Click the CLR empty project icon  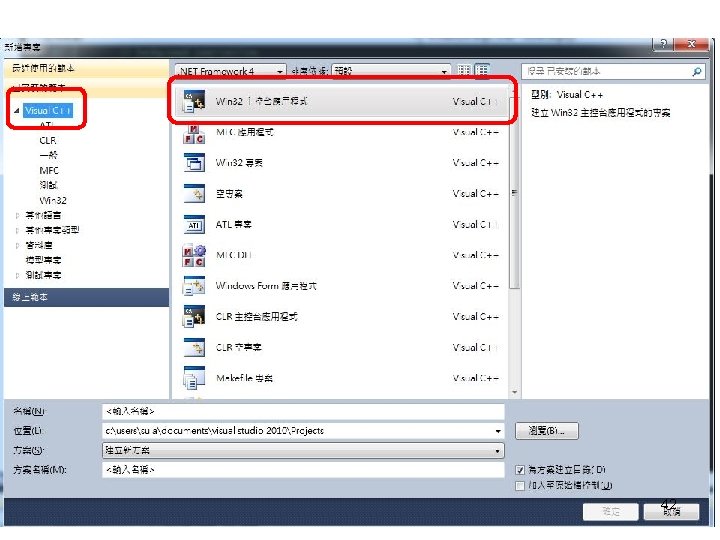click(x=194, y=348)
